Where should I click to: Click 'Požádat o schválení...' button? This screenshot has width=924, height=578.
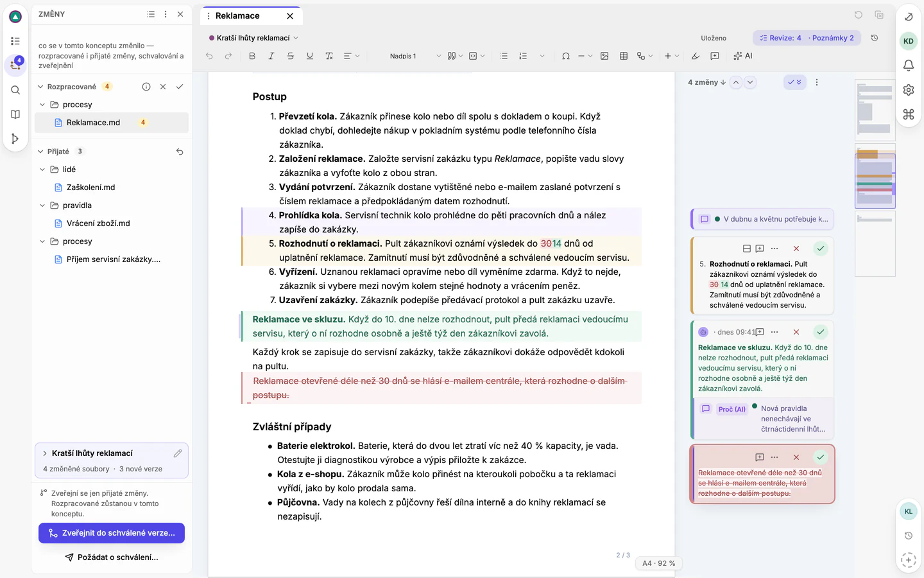[x=112, y=557]
